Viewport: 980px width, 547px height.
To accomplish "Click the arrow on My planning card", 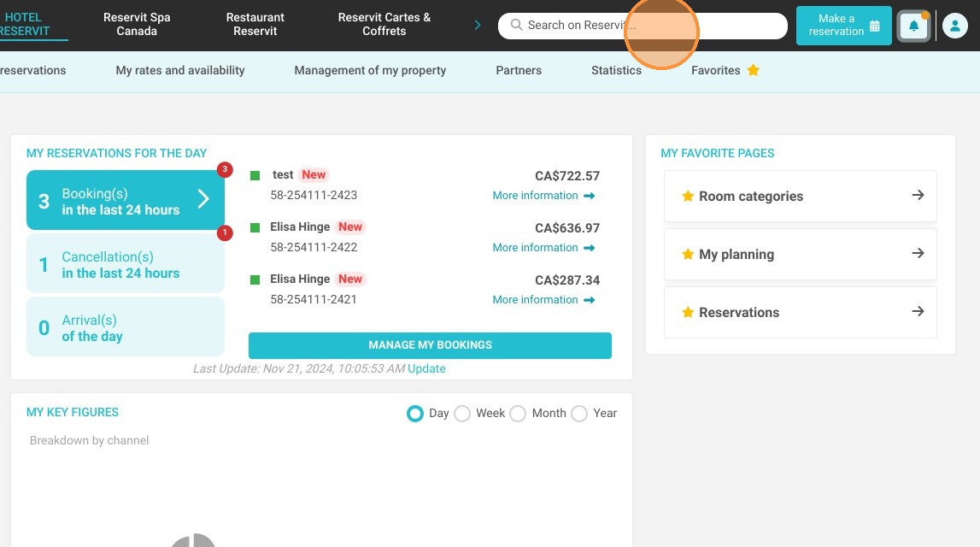I will [918, 253].
